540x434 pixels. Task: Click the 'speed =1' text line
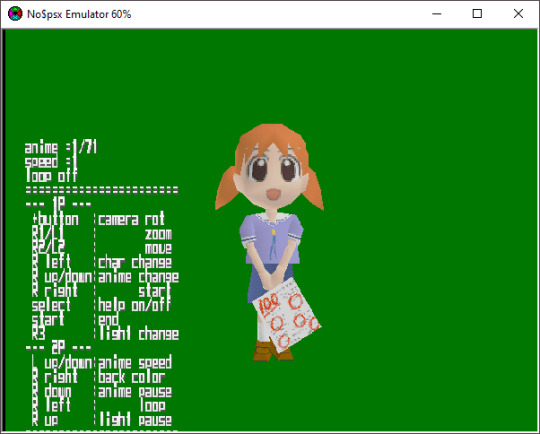51,162
